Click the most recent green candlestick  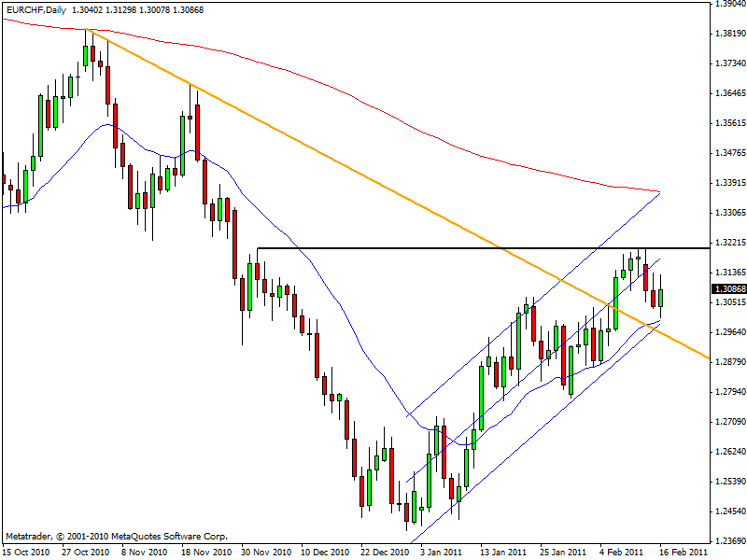661,298
